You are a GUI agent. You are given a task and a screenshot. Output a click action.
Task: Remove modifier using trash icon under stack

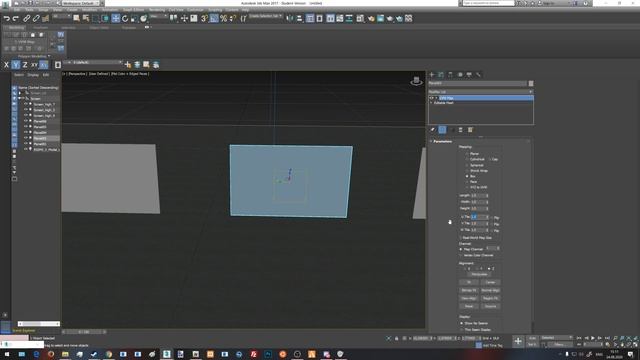(461, 130)
